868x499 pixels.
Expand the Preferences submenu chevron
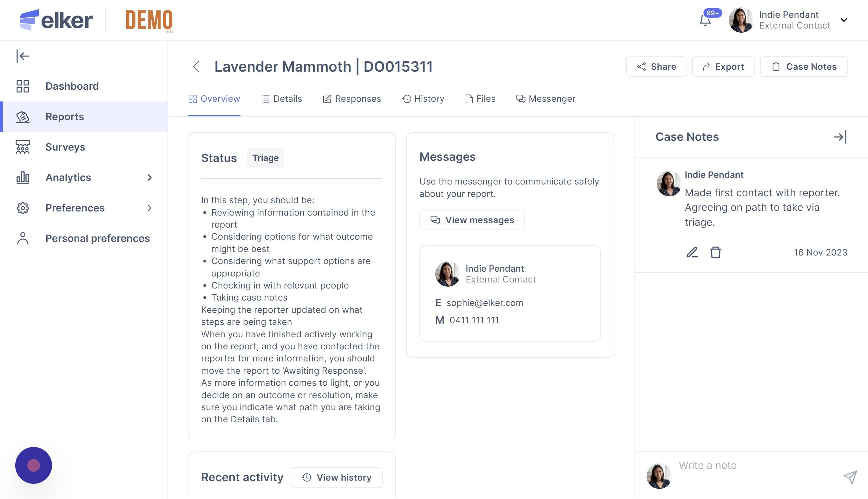[149, 208]
